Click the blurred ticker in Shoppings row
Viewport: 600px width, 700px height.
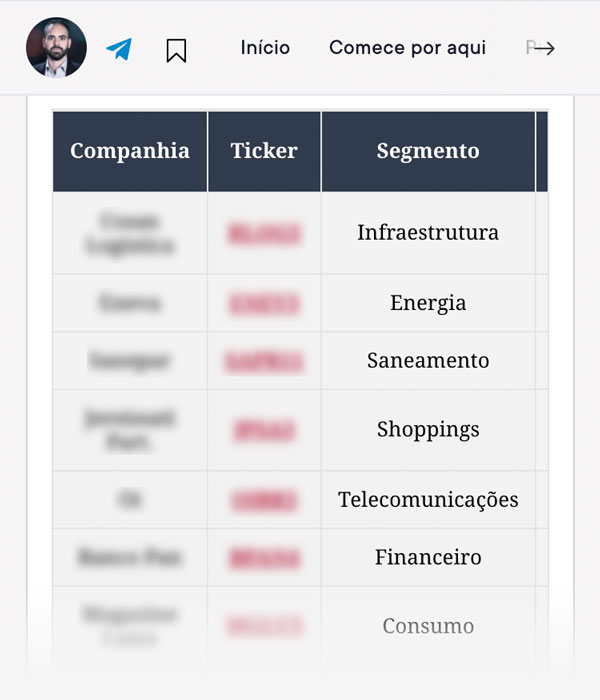pyautogui.click(x=264, y=430)
